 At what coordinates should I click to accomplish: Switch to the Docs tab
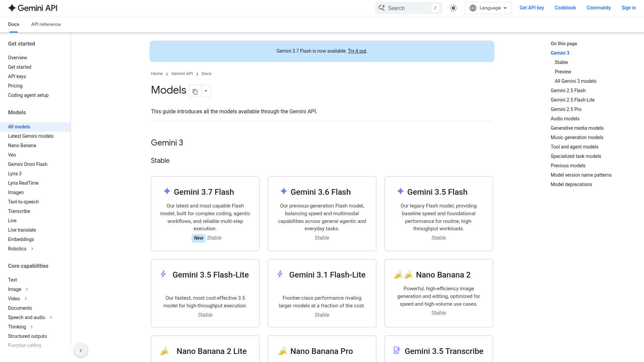[x=13, y=24]
